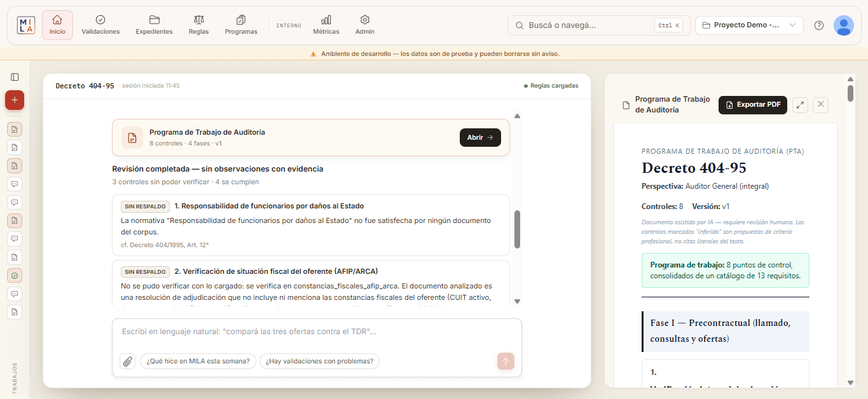Click the Abrir button on program card

pos(480,137)
